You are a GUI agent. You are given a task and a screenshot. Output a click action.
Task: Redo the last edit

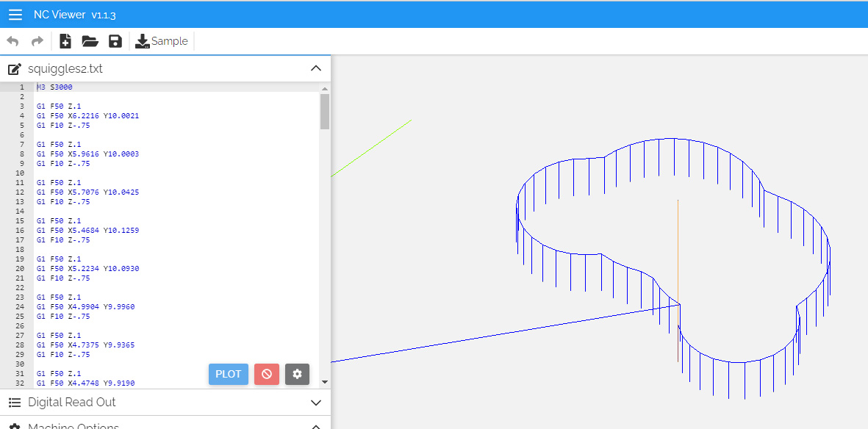tap(37, 42)
